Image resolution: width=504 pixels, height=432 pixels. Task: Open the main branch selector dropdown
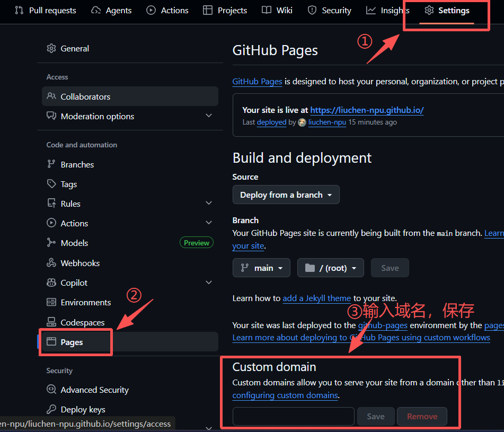(261, 268)
